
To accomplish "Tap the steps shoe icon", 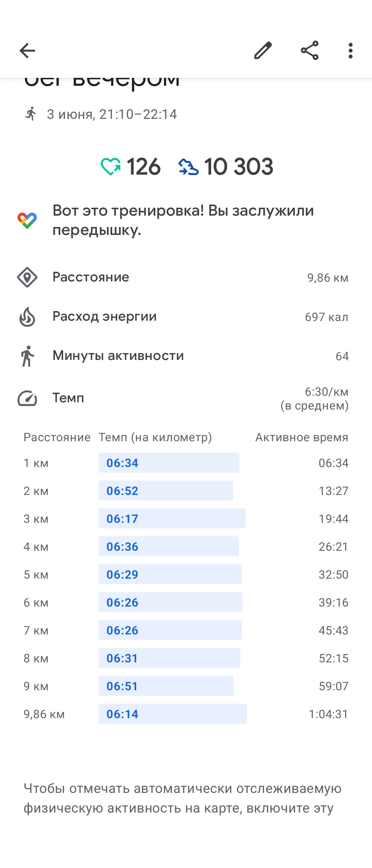I will click(188, 167).
